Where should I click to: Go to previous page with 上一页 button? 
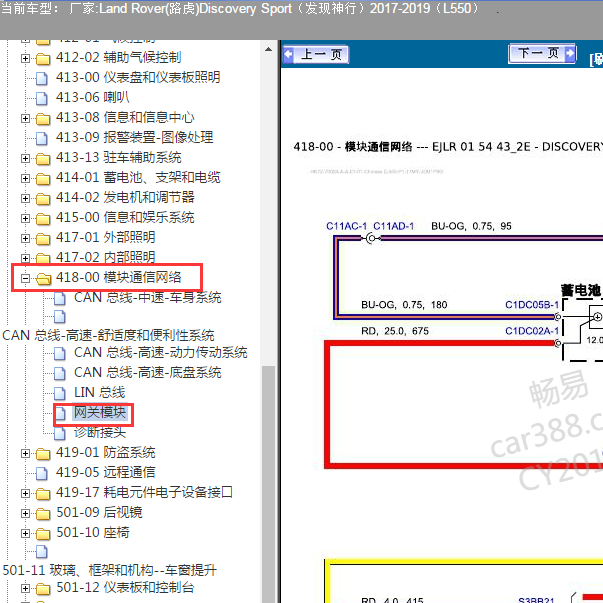pos(316,54)
